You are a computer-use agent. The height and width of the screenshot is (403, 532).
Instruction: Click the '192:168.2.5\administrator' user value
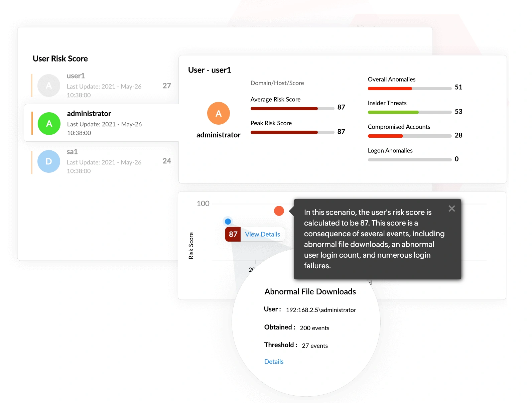tap(321, 310)
